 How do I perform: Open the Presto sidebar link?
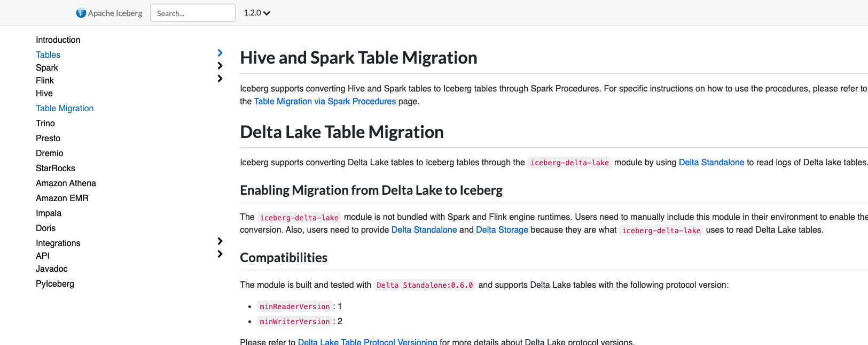coord(48,138)
